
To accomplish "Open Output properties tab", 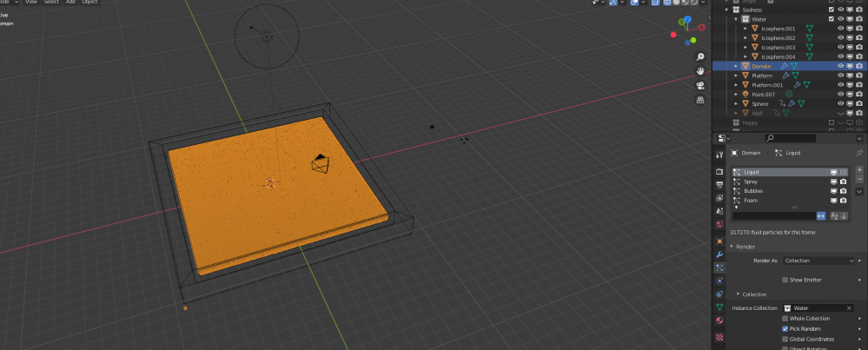I will 719,185.
